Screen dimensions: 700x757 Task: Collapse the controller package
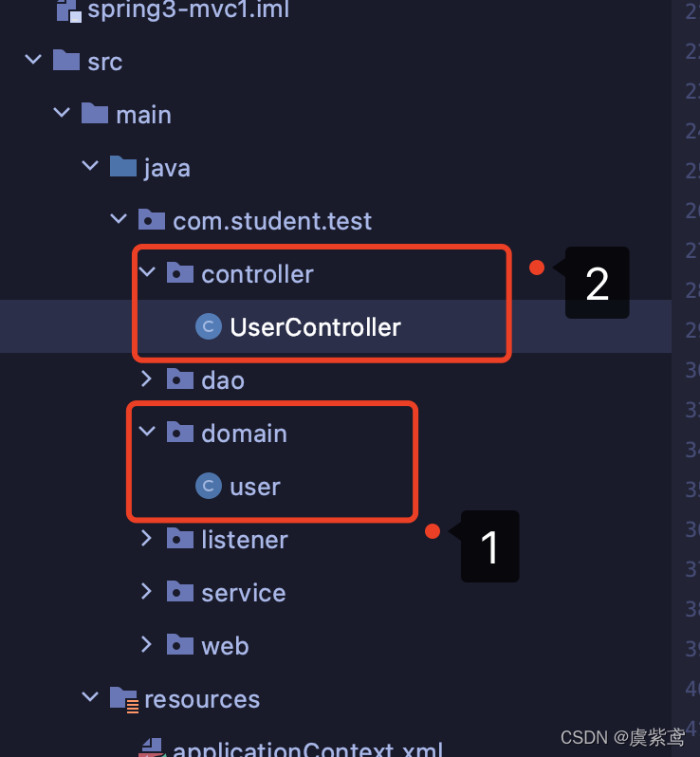(147, 273)
